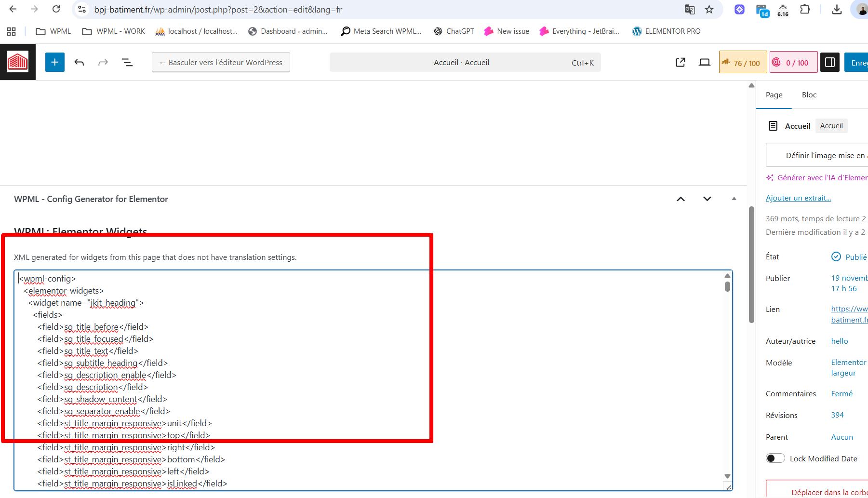The image size is (868, 498).
Task: Reload the current page
Action: pyautogui.click(x=56, y=9)
